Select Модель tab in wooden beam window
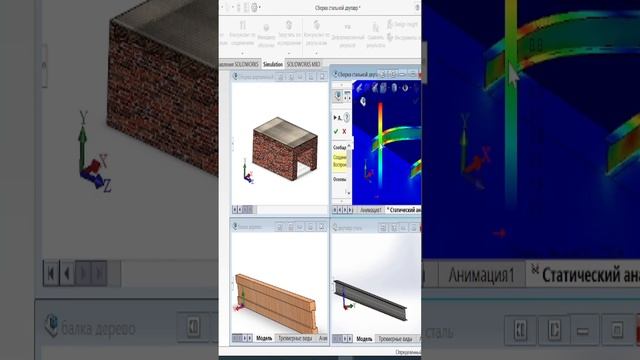 (264, 338)
